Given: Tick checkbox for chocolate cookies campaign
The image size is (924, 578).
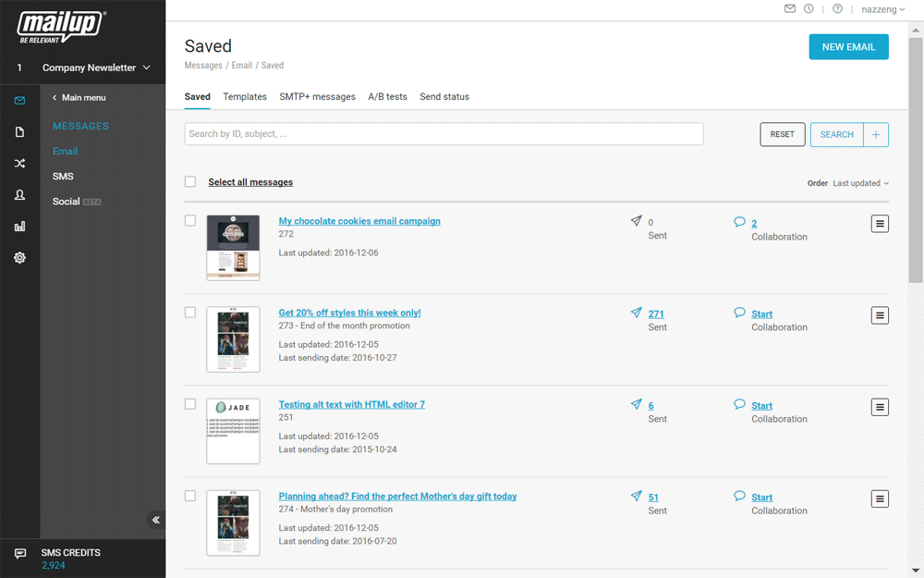Looking at the screenshot, I should [x=190, y=221].
